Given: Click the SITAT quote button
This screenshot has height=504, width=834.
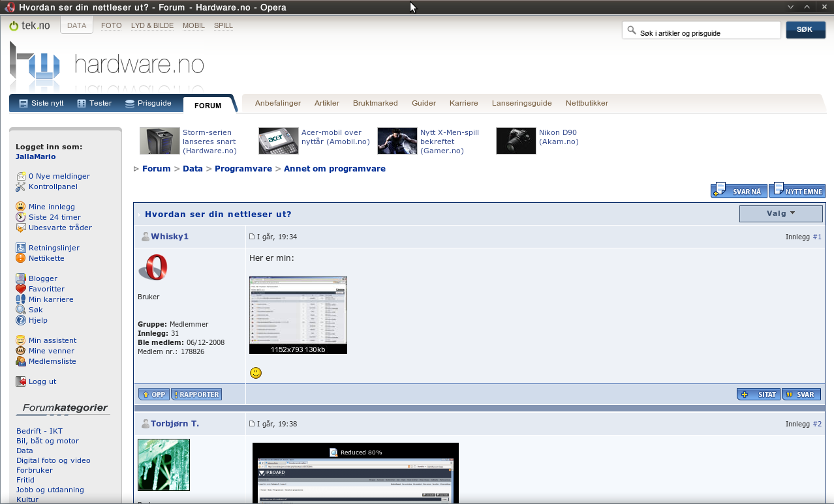Looking at the screenshot, I should (x=758, y=394).
